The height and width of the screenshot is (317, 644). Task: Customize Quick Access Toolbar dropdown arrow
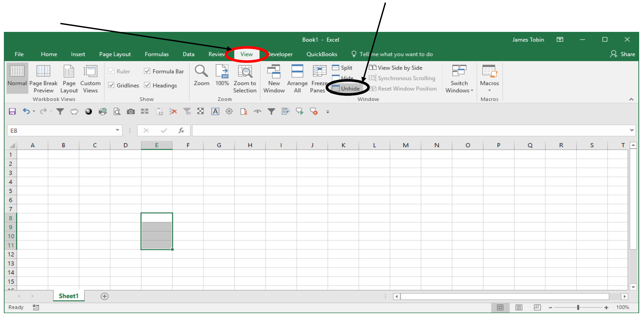pyautogui.click(x=327, y=112)
